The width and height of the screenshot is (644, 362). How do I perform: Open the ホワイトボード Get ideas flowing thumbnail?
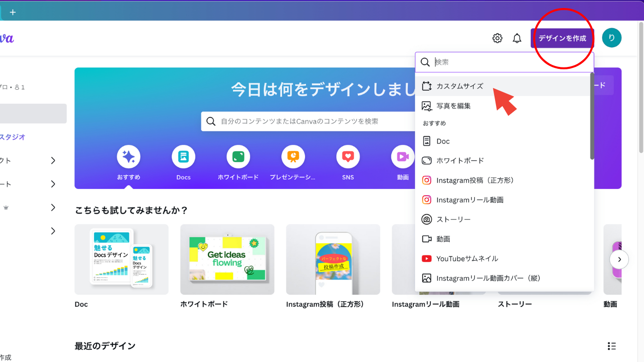227,259
